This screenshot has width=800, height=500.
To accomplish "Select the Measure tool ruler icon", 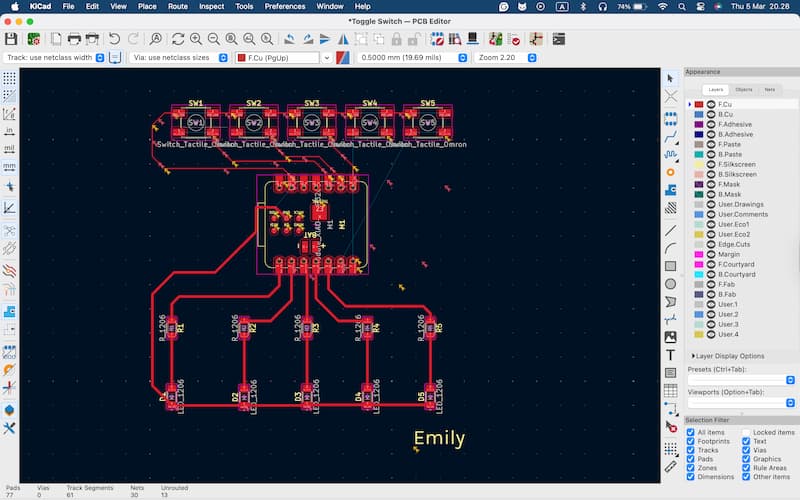I will 670,465.
